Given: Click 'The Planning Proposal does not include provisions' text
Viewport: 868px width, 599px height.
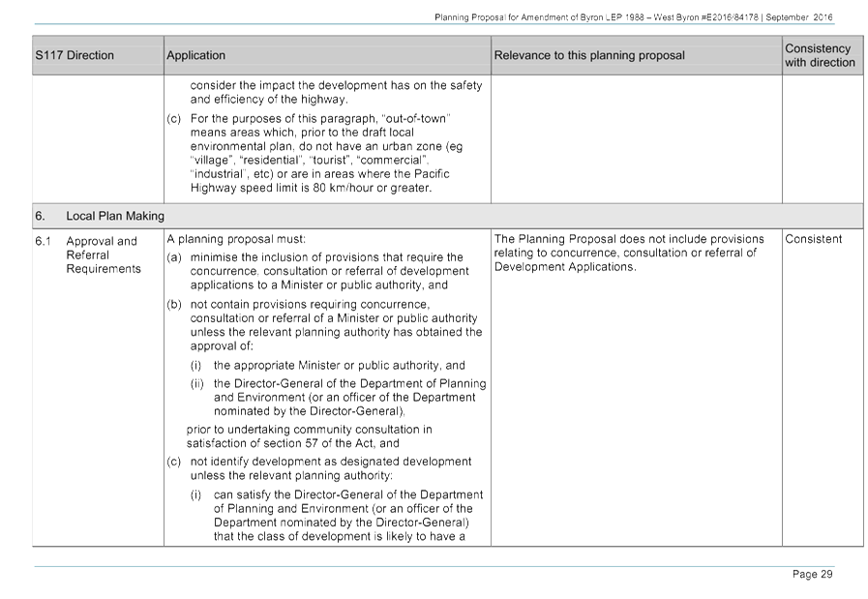Looking at the screenshot, I should [629, 239].
